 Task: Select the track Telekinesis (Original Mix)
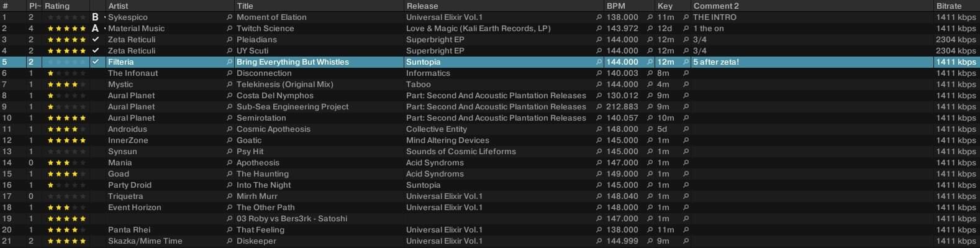pos(490,85)
